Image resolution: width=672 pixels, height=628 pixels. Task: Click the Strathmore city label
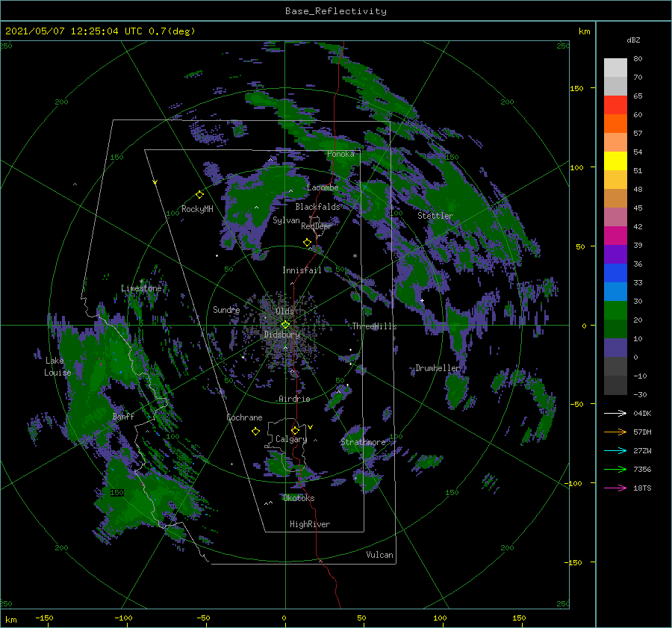(363, 442)
